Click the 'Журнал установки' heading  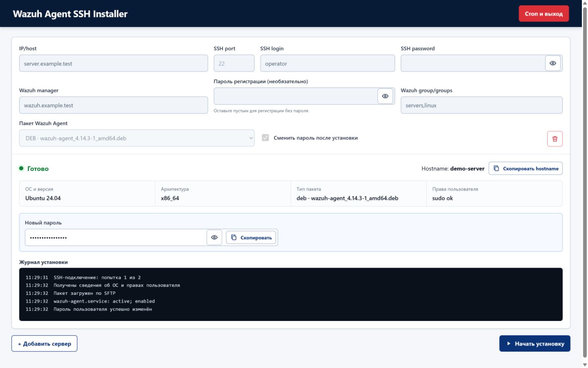(43, 262)
